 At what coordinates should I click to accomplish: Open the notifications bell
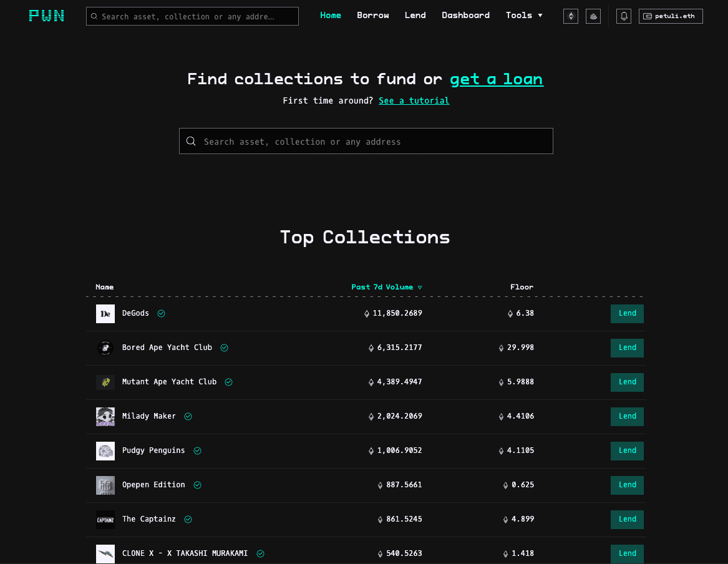click(624, 16)
